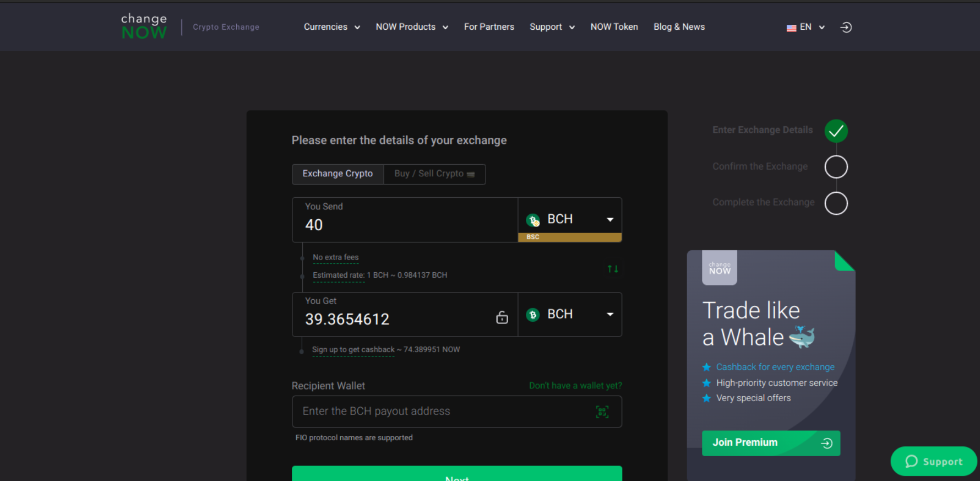The image size is (980, 481).
Task: Click the ChangeNOW logo
Action: coord(144,26)
